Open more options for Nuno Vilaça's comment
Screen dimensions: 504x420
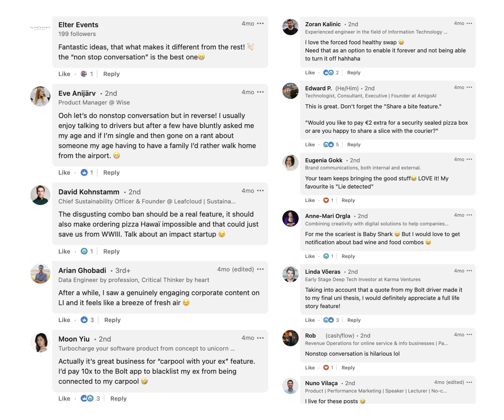coord(469,382)
